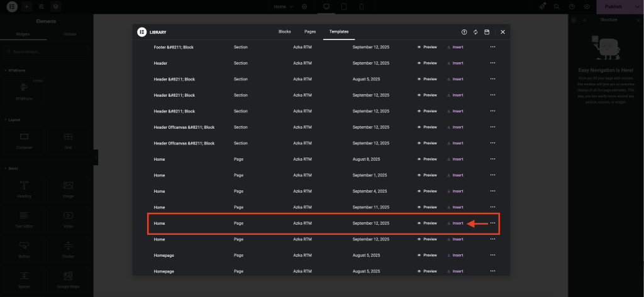This screenshot has height=297, width=644.
Task: Click the Library logo icon in modal header
Action: click(142, 32)
